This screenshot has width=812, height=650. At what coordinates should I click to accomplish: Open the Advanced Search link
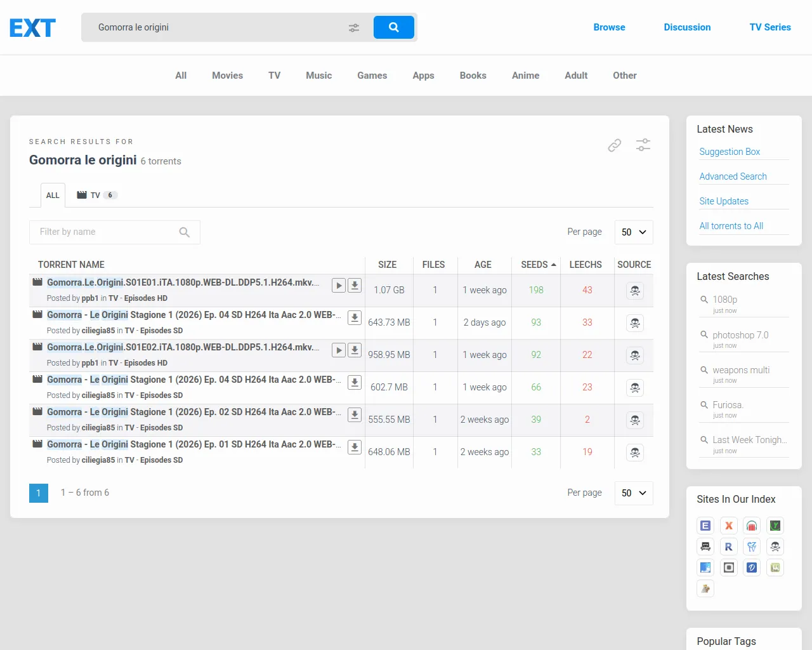733,176
